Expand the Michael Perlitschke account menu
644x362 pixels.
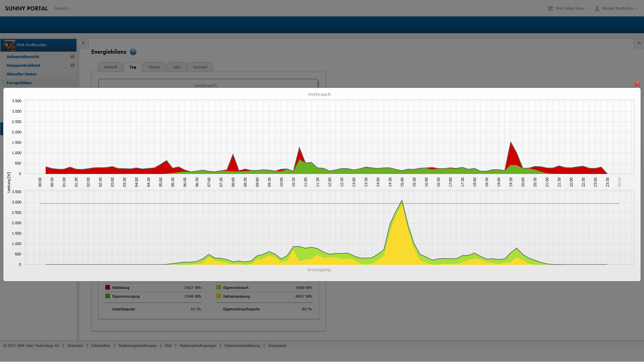tap(620, 8)
